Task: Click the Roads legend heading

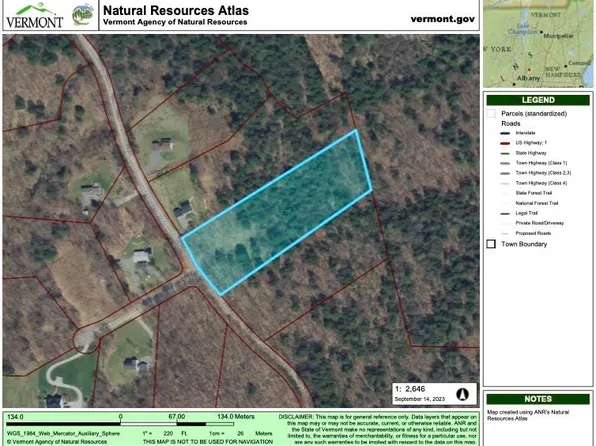Action: point(510,124)
